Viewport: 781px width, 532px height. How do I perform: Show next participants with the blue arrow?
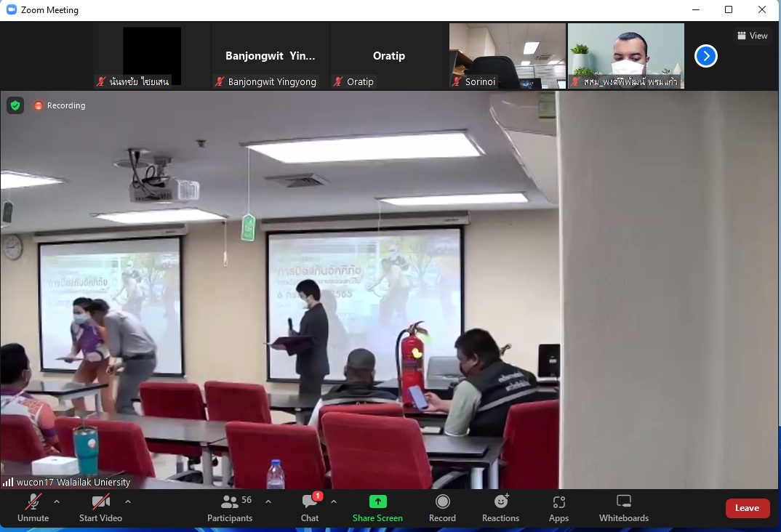click(705, 56)
